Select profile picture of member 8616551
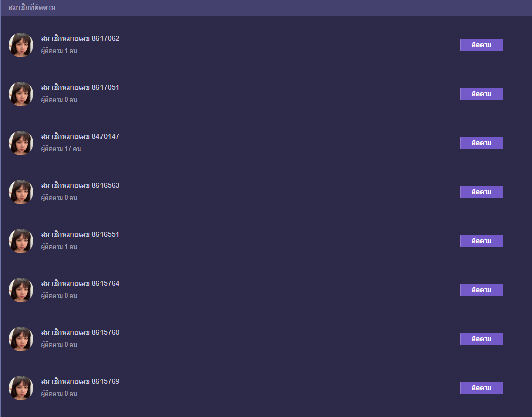Screen dimensions: 532x417 (21, 241)
